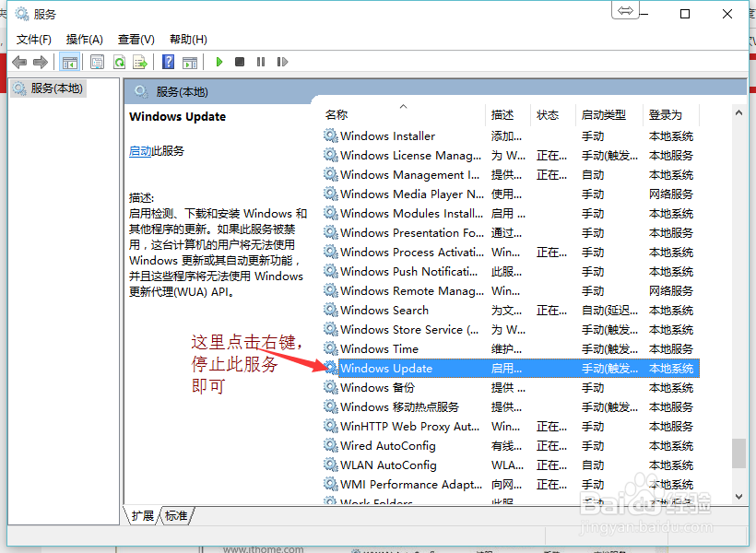Click the Stop service black square icon
756x553 pixels.
[x=239, y=62]
